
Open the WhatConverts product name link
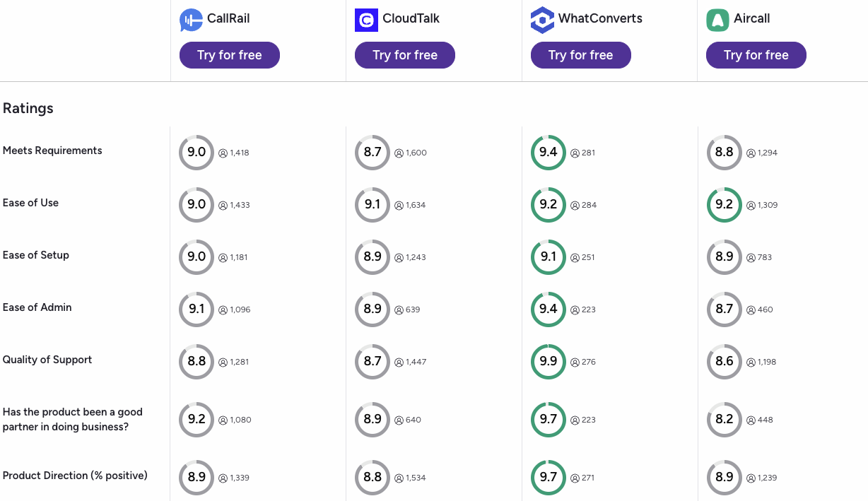click(x=600, y=18)
